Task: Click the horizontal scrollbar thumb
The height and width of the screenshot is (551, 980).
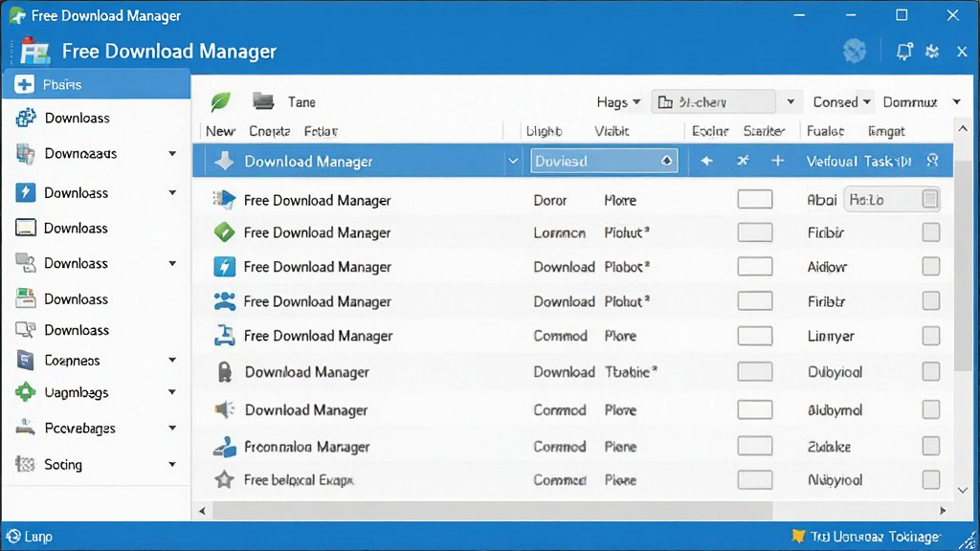Action: point(493,511)
